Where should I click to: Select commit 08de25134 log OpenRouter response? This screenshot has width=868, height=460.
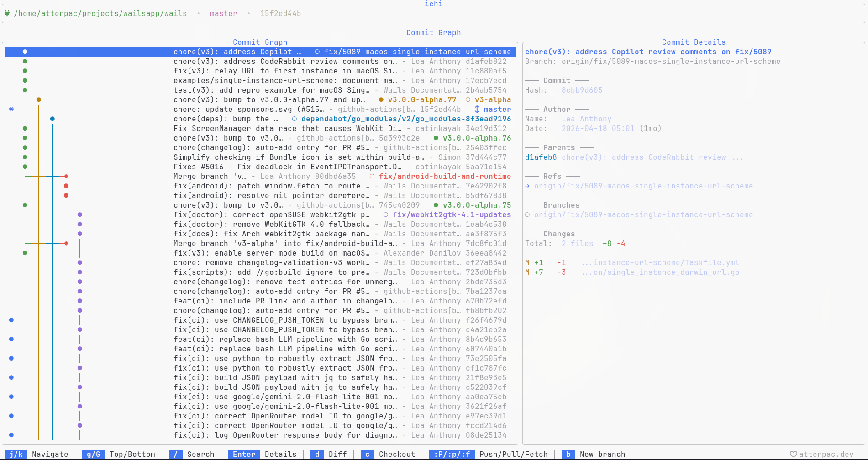point(260,435)
